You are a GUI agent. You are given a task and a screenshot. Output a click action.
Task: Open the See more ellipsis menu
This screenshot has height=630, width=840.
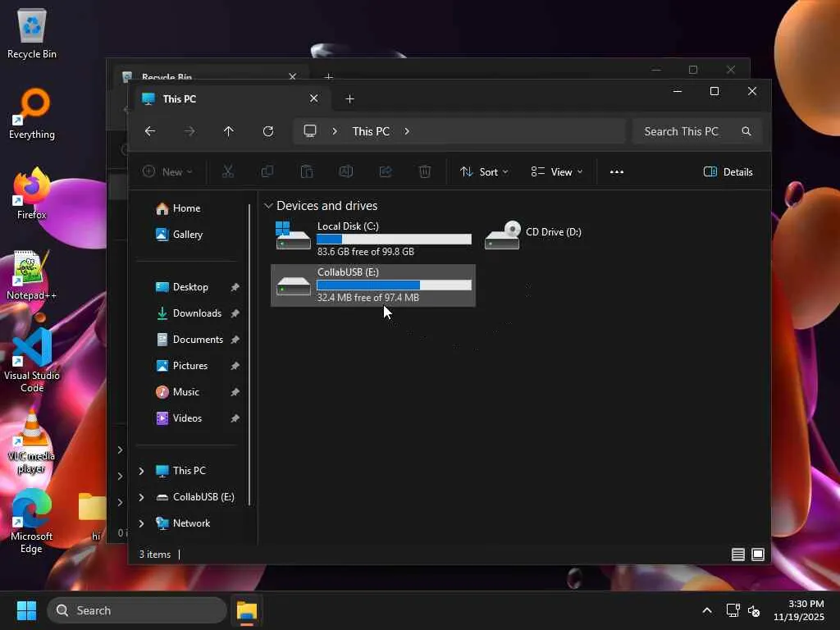617,172
